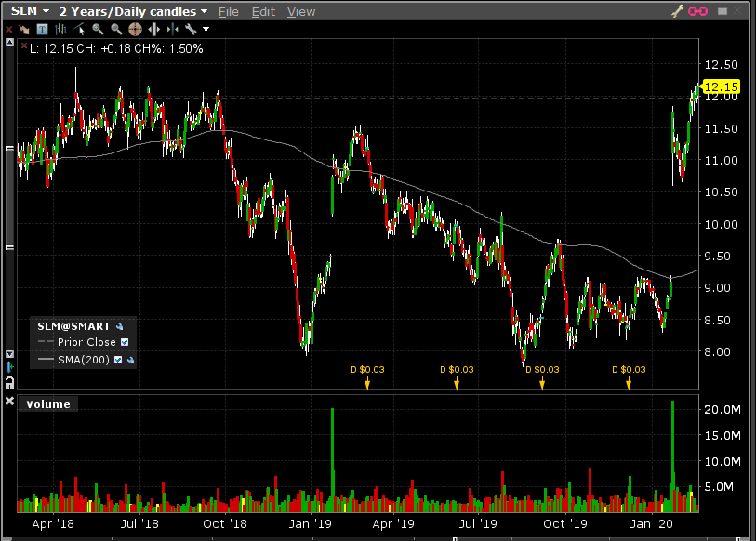Viewport: 756px width, 541px height.
Task: Expand the toolbar overflow arrow after wrench
Action: pos(206,30)
